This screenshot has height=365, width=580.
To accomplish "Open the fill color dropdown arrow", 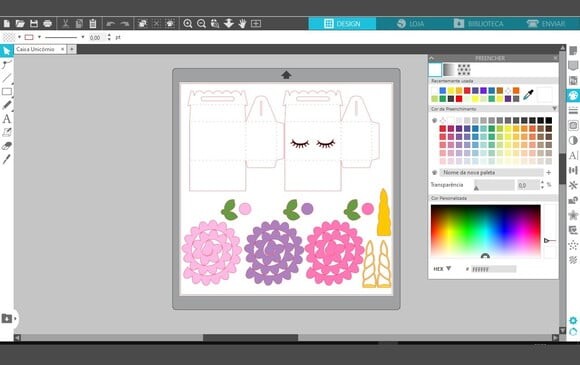I will 19,37.
